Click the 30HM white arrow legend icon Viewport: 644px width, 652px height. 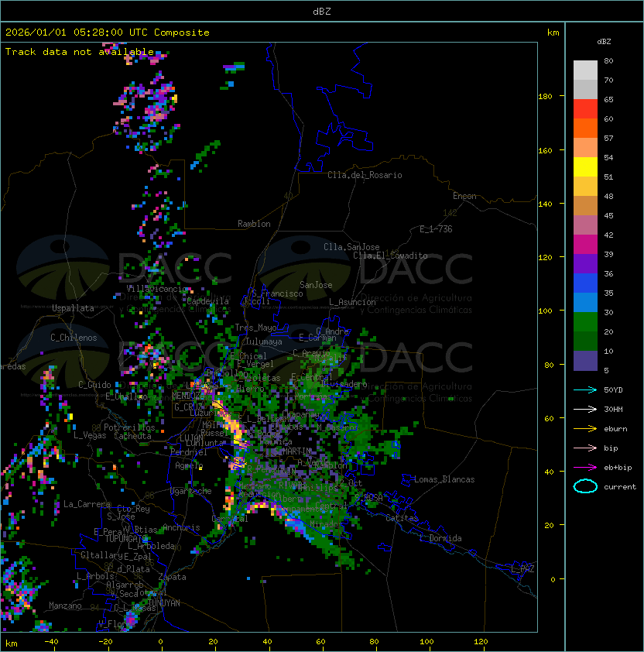pos(585,409)
